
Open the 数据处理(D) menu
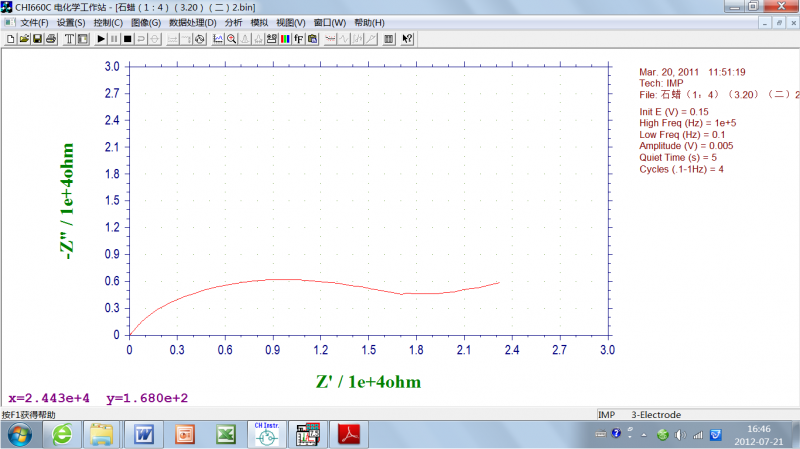pos(193,22)
